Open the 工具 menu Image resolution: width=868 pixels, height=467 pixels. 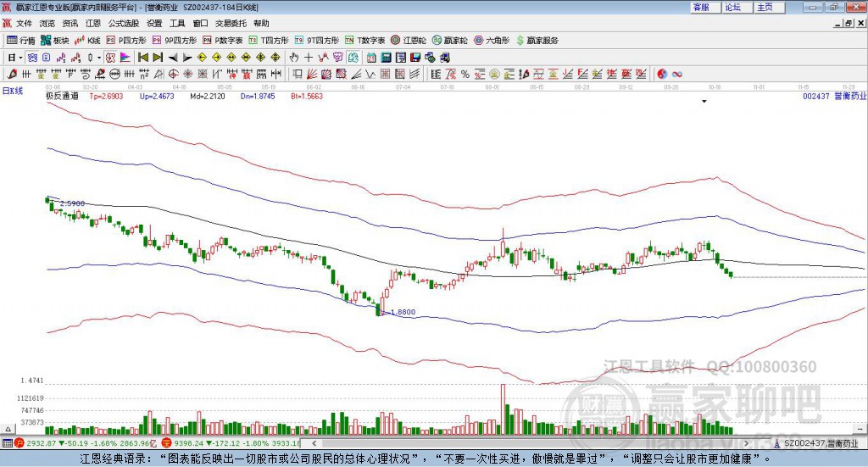(x=177, y=23)
